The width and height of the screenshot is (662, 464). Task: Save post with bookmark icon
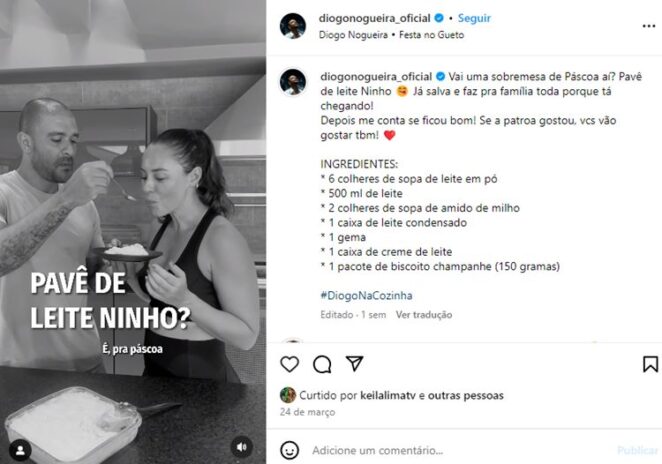coord(650,364)
